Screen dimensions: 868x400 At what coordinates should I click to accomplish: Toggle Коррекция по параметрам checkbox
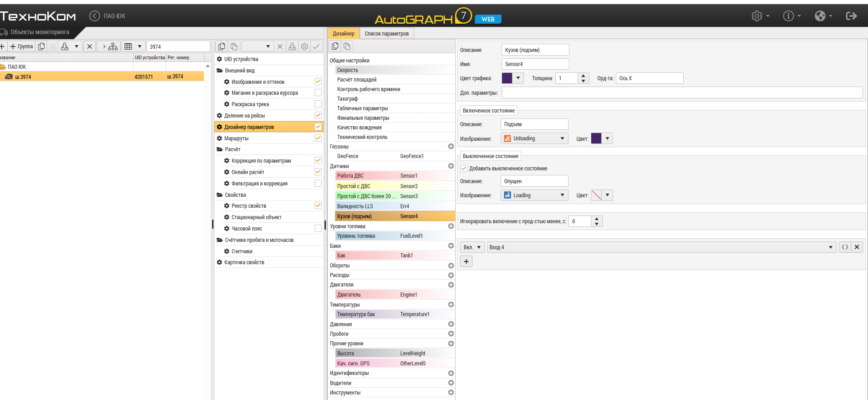318,160
